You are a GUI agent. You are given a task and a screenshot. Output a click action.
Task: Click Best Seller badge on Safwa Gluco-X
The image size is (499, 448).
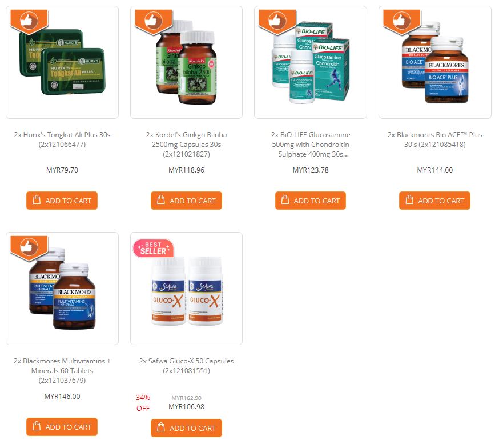[x=154, y=249]
